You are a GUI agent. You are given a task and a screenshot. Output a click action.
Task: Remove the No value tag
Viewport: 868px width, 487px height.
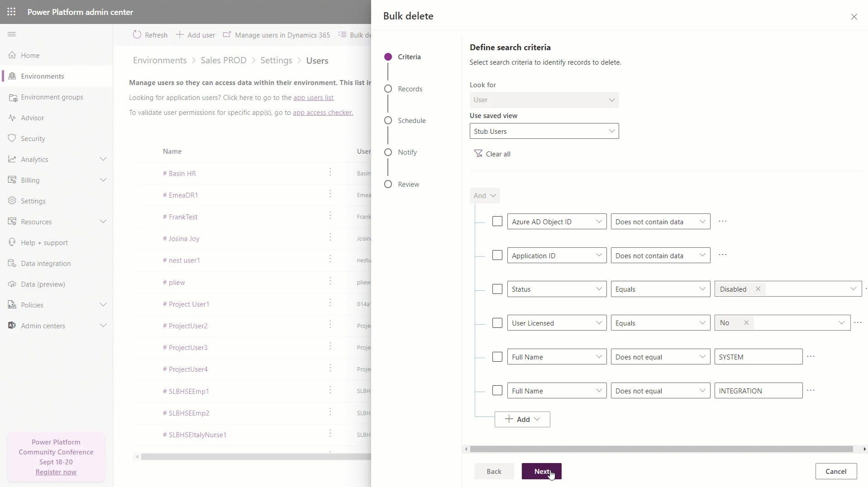click(746, 323)
